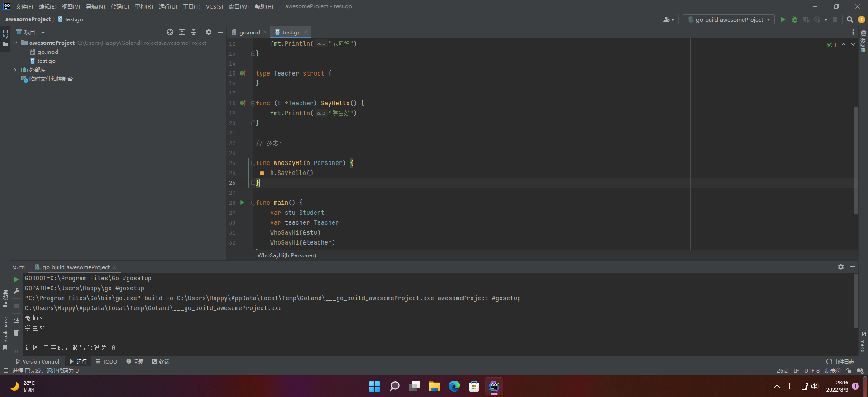Click the editor vertical scrollbar

[856, 160]
